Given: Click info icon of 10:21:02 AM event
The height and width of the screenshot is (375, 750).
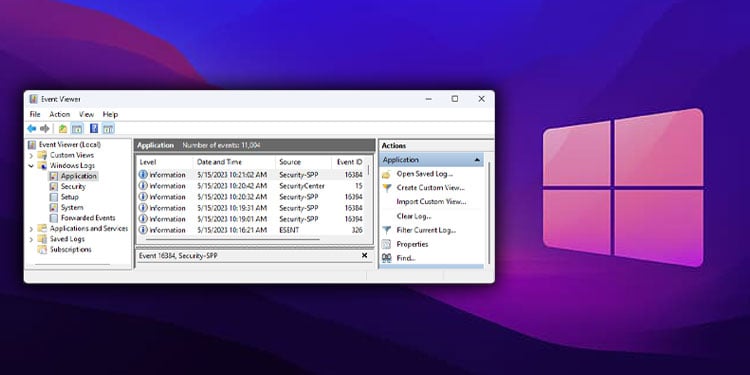Looking at the screenshot, I should coord(143,175).
